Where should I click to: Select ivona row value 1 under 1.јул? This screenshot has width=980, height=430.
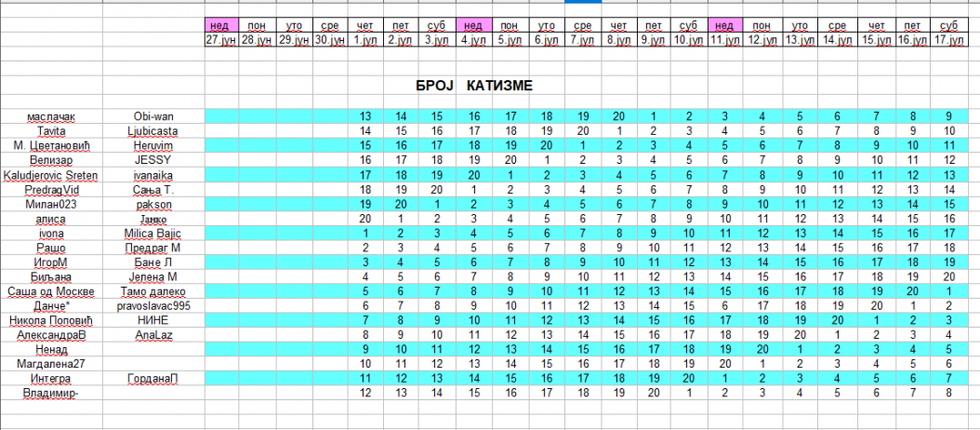pos(365,234)
